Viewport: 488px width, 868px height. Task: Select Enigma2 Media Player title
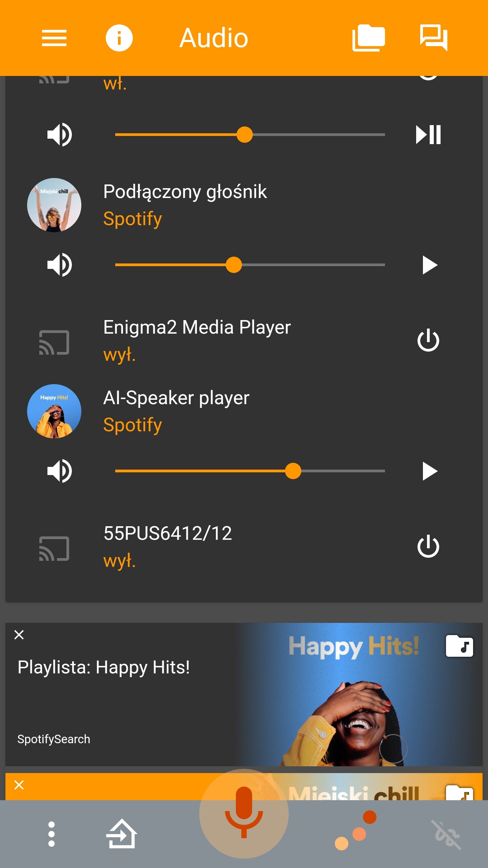pos(197,327)
